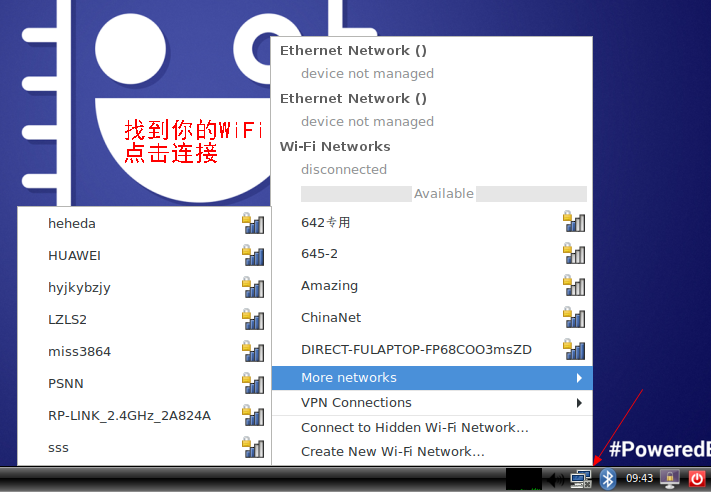The image size is (711, 492).
Task: Open the network manager tray icon
Action: 580,479
